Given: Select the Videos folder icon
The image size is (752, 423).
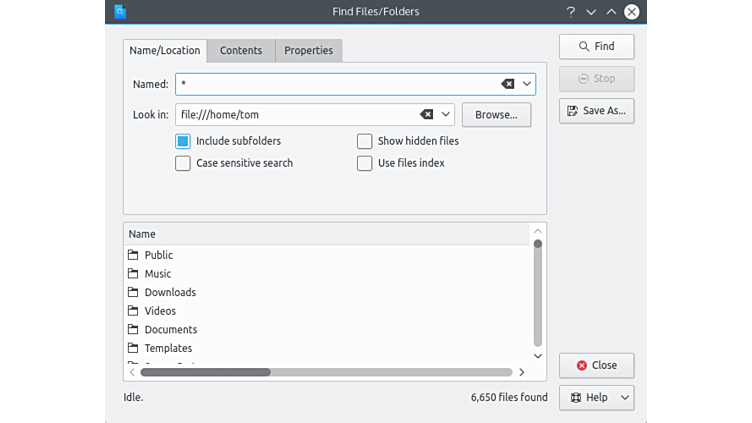Looking at the screenshot, I should [x=133, y=311].
